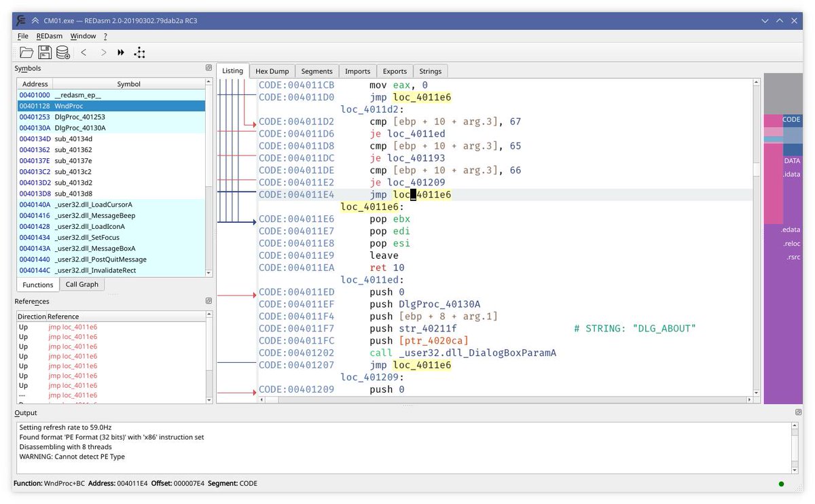Viewport: 815px width, 504px height.
Task: Sort symbols by the Address column header
Action: [35, 84]
